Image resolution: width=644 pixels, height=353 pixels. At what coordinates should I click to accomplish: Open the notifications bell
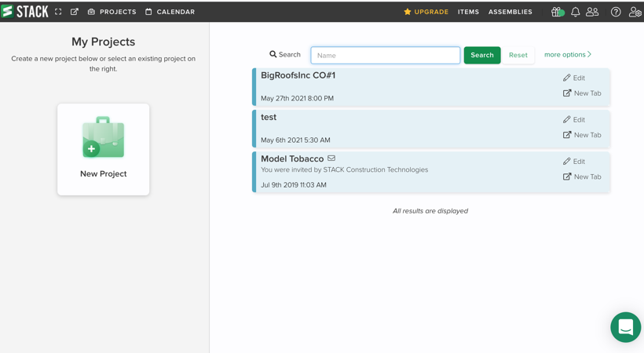[576, 12]
